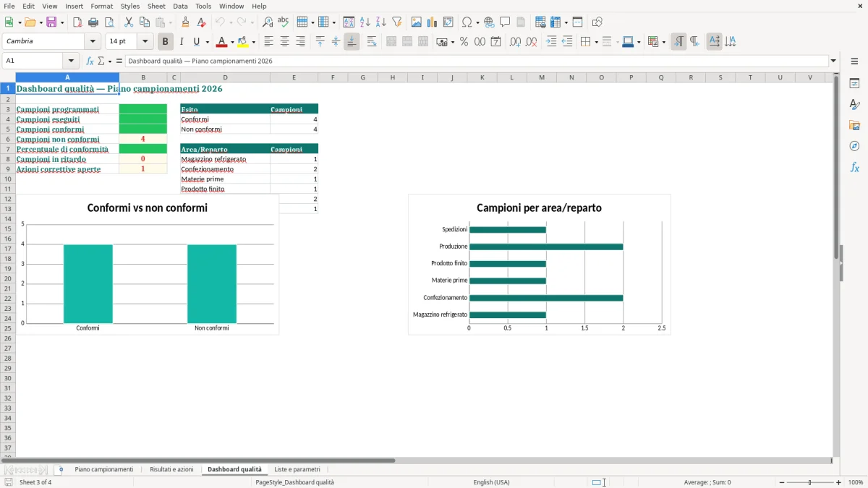Open the Data menu
The image size is (868, 488).
click(180, 6)
